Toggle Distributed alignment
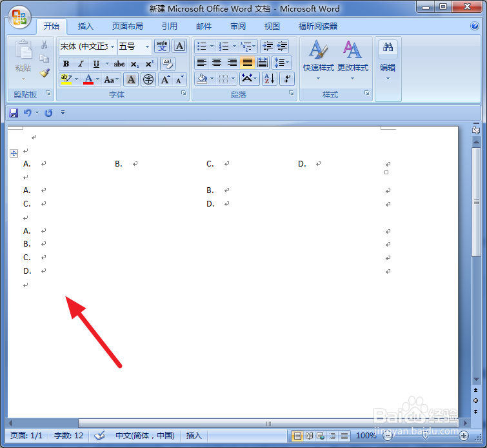Image resolution: width=487 pixels, height=448 pixels. pyautogui.click(x=263, y=63)
